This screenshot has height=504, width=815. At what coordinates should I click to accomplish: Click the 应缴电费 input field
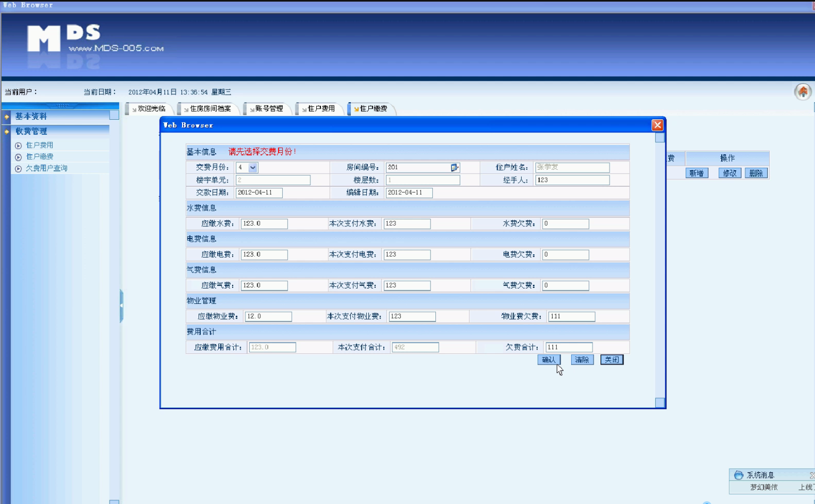(264, 254)
